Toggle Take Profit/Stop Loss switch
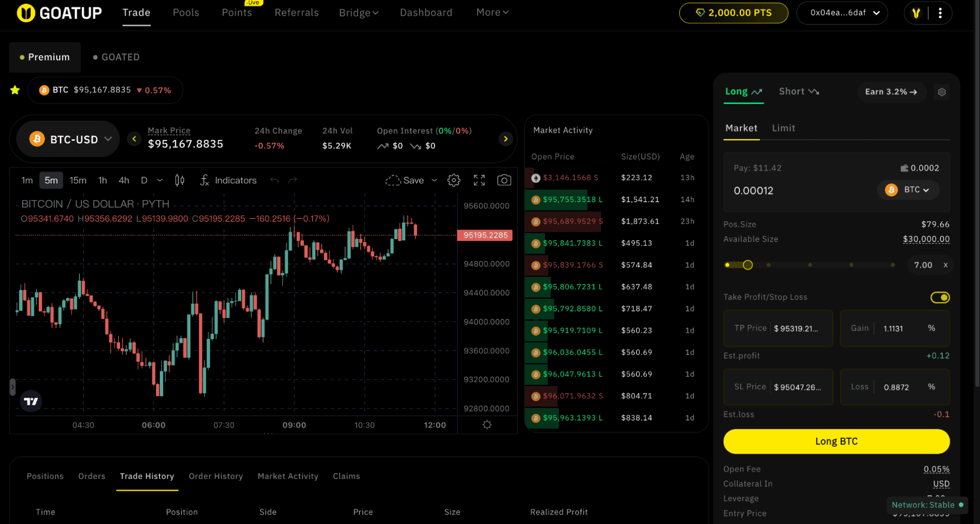The width and height of the screenshot is (980, 524). [939, 297]
